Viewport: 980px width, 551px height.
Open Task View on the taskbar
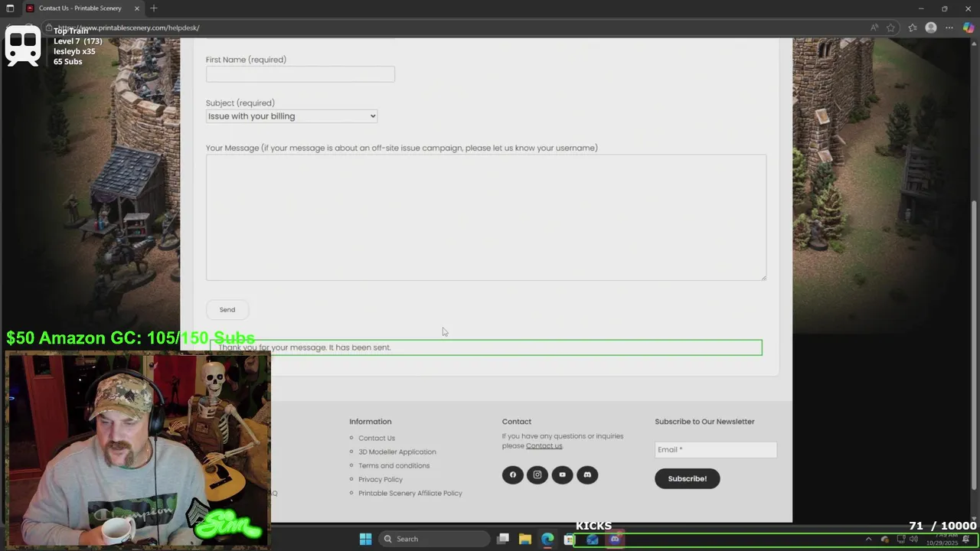click(503, 539)
